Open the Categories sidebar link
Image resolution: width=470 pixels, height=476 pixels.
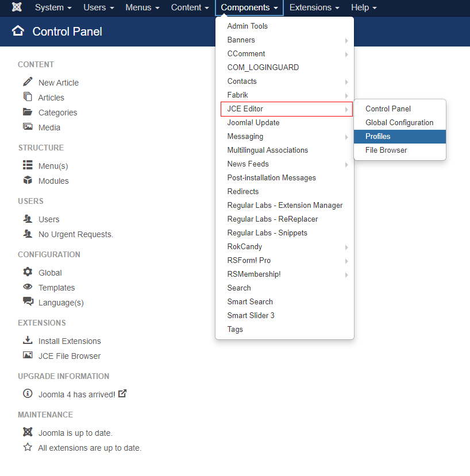click(57, 113)
